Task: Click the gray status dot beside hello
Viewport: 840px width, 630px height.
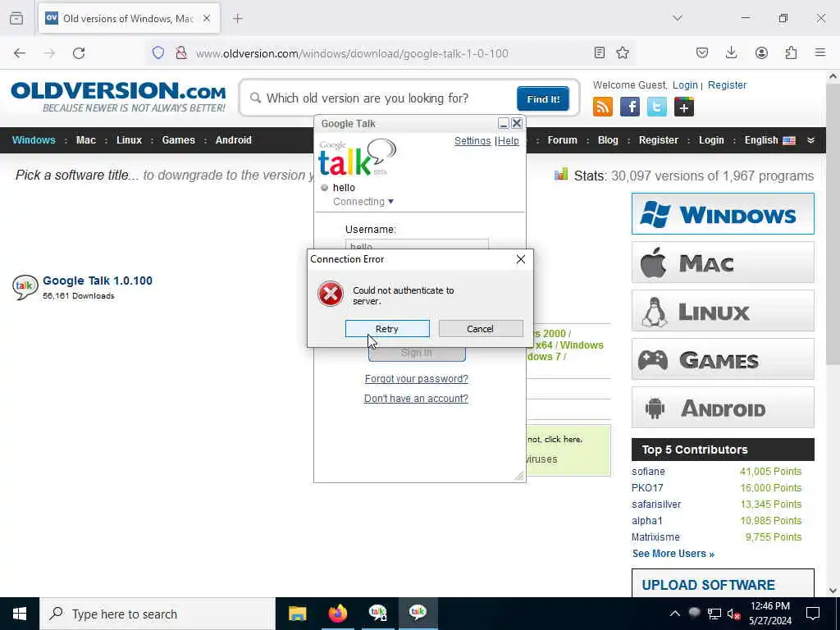Action: point(324,188)
